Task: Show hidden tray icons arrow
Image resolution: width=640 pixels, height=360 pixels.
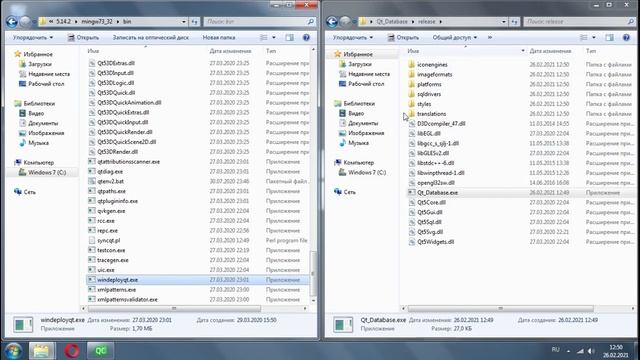Action: click(x=568, y=351)
